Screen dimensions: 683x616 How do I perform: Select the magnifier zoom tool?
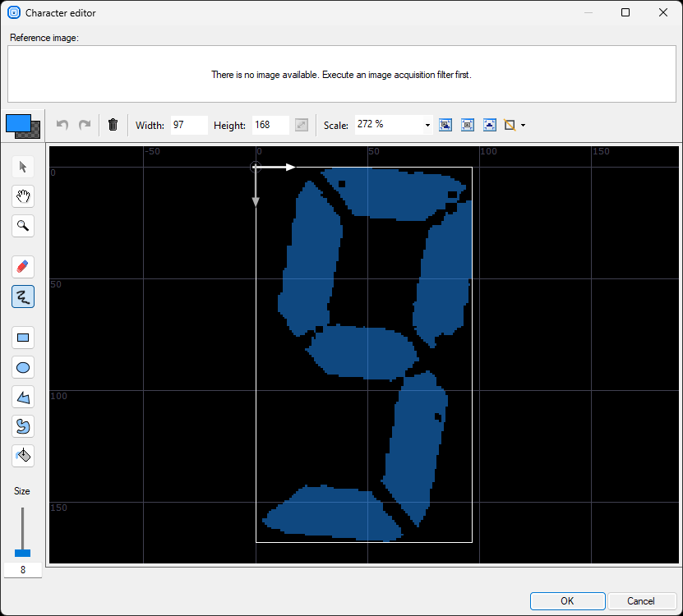pos(23,225)
